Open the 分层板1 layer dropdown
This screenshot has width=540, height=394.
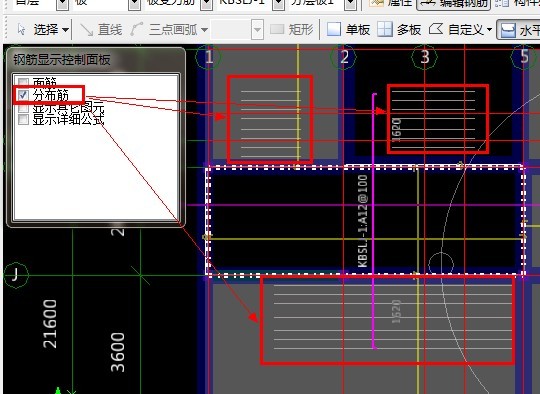[x=351, y=4]
